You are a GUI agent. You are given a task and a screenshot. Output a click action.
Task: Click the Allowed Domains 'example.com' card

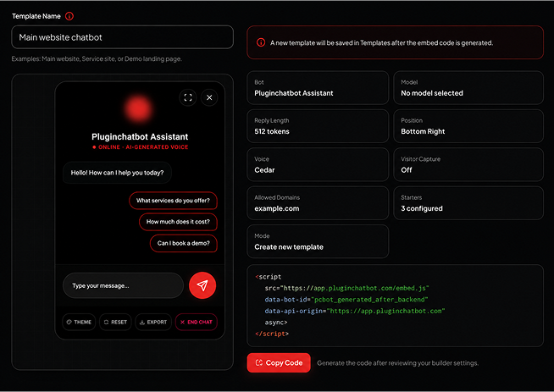click(x=318, y=203)
